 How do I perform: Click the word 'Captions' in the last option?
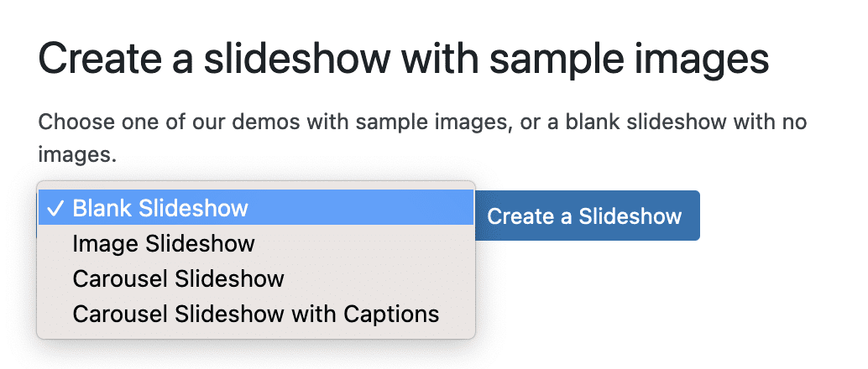[x=392, y=314]
